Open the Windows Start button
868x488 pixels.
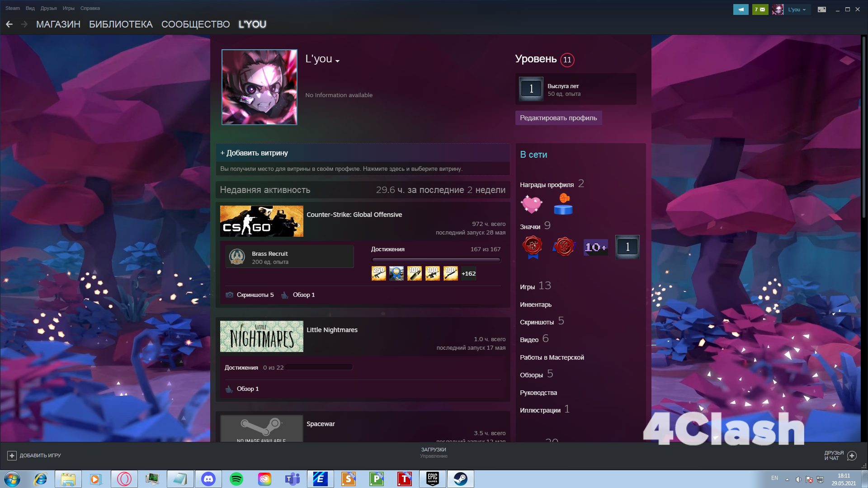(12, 479)
